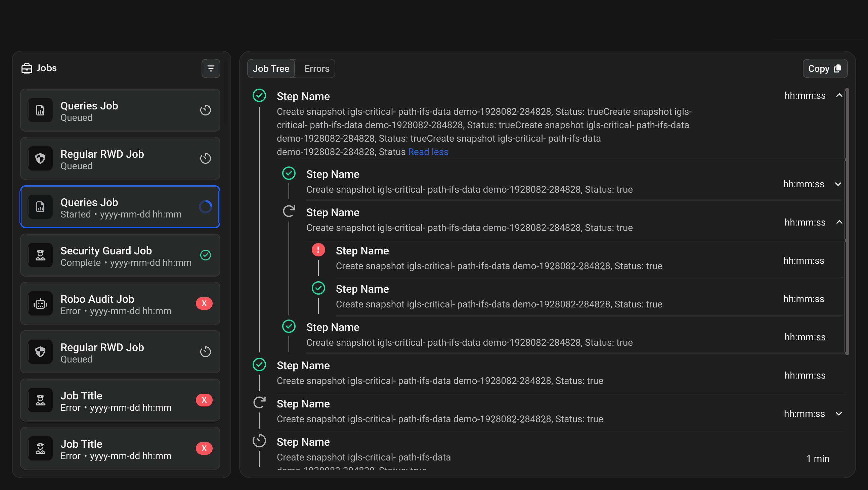Screen dimensions: 868x490
Task: Select the last Job Title error card
Action: click(120, 449)
